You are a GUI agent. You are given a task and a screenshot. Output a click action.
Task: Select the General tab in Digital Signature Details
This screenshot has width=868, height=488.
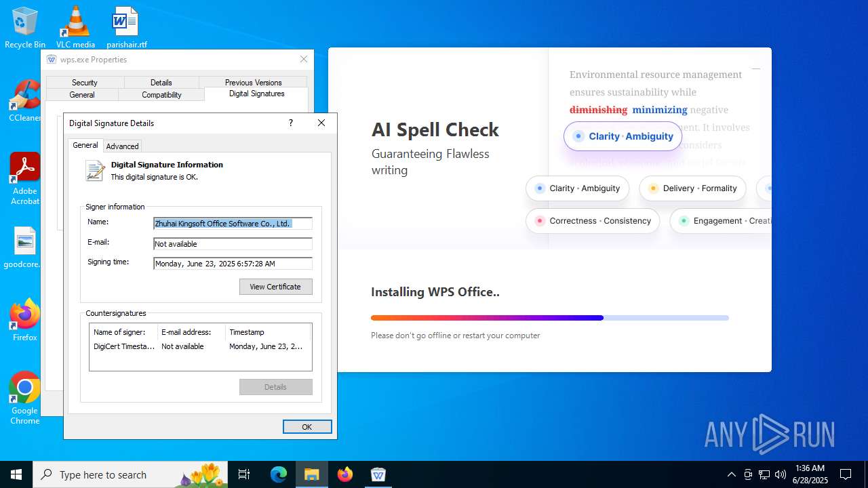pos(85,145)
